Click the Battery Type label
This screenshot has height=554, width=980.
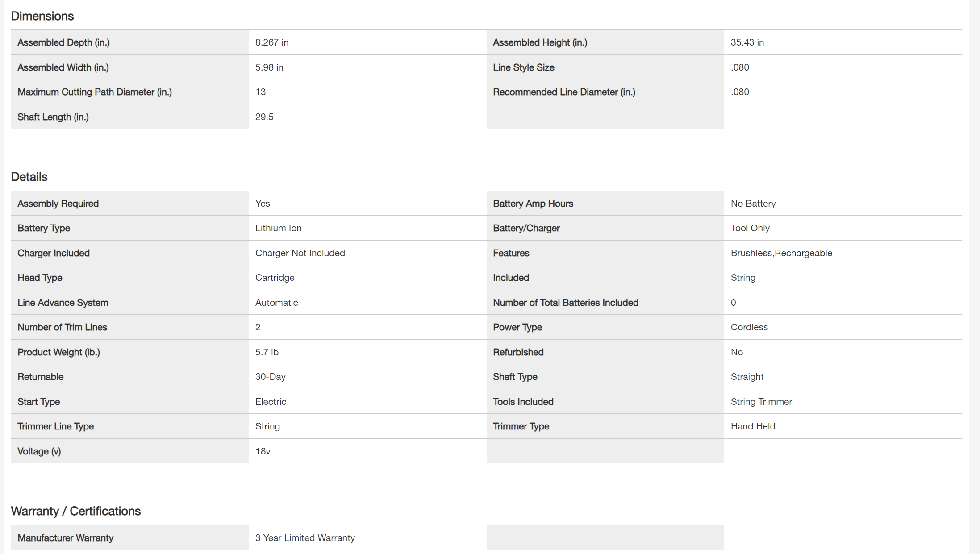tap(44, 228)
